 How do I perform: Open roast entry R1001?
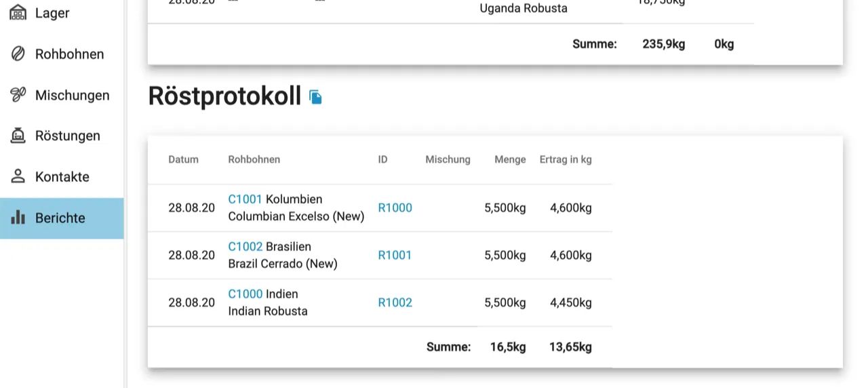[395, 255]
